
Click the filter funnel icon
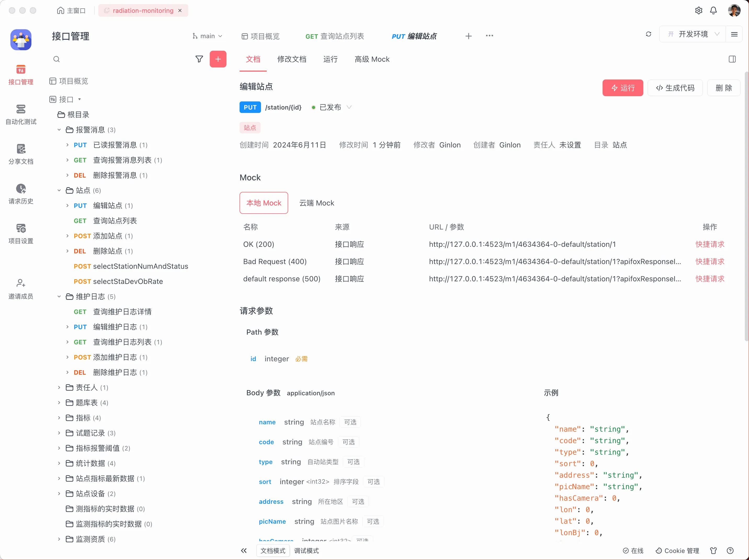pos(199,59)
